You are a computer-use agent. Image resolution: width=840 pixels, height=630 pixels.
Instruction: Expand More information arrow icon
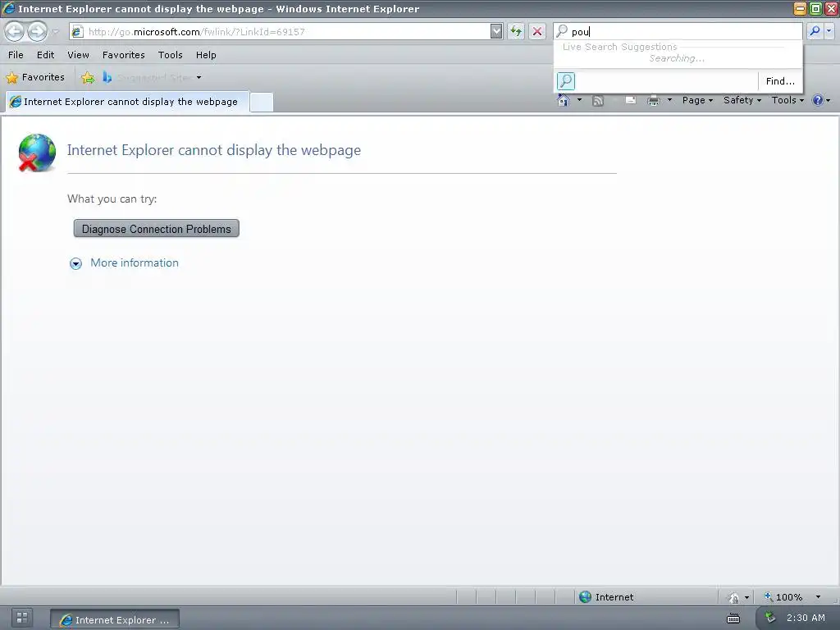click(x=75, y=263)
